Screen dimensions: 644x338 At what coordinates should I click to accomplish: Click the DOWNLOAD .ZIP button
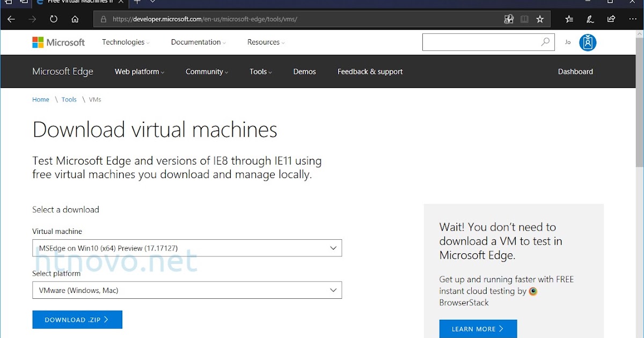(77, 320)
